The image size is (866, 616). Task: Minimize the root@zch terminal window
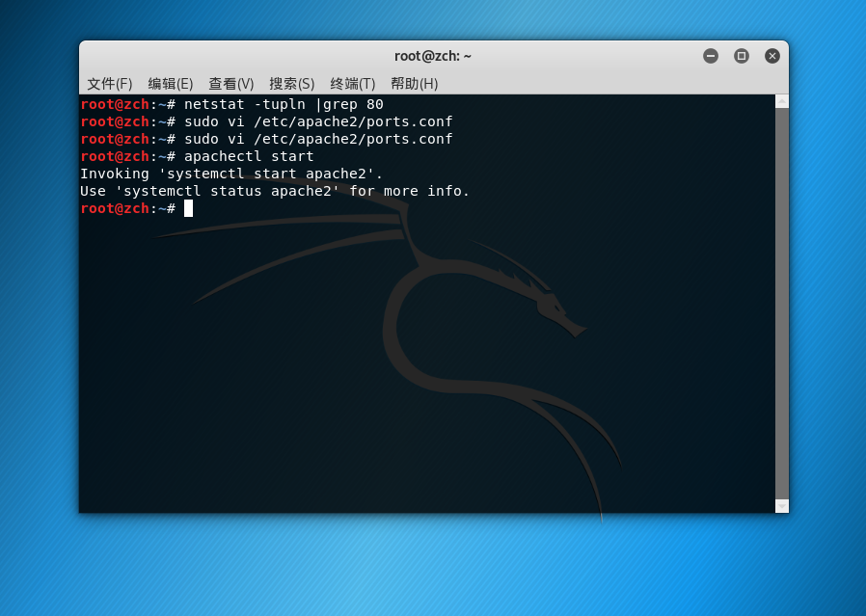(x=711, y=56)
